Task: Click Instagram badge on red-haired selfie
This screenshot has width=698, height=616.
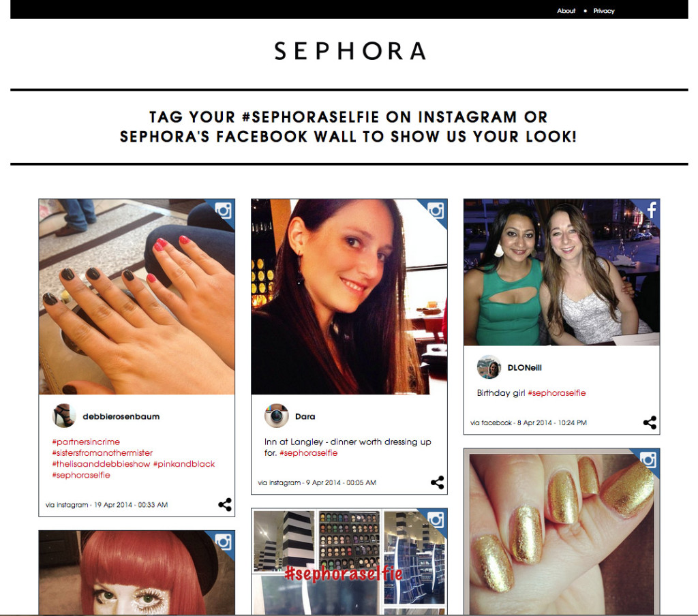Action: [x=224, y=542]
